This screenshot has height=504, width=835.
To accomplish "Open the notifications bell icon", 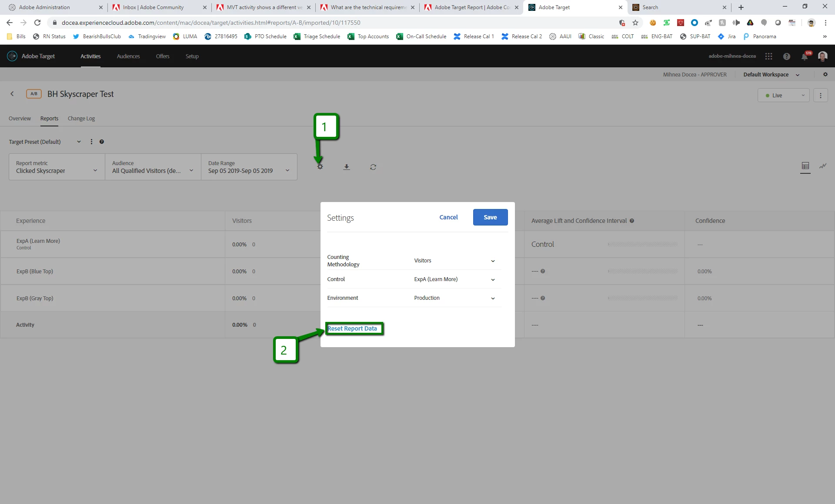I will [x=805, y=56].
